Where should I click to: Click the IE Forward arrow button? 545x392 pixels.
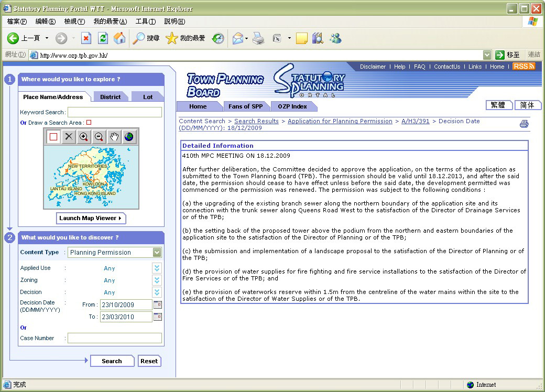point(61,38)
